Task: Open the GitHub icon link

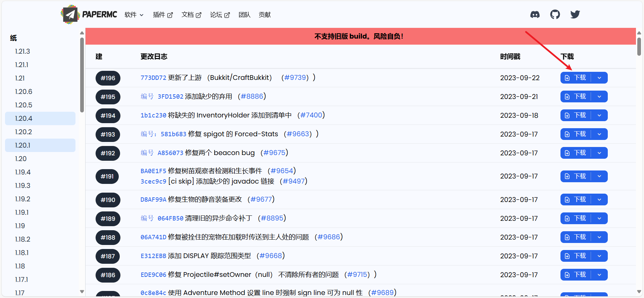Action: point(555,15)
